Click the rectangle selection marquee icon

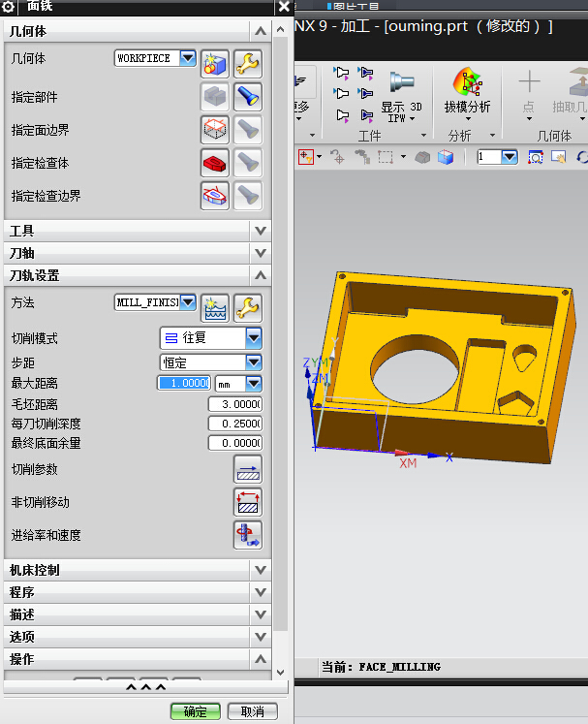pos(386,157)
